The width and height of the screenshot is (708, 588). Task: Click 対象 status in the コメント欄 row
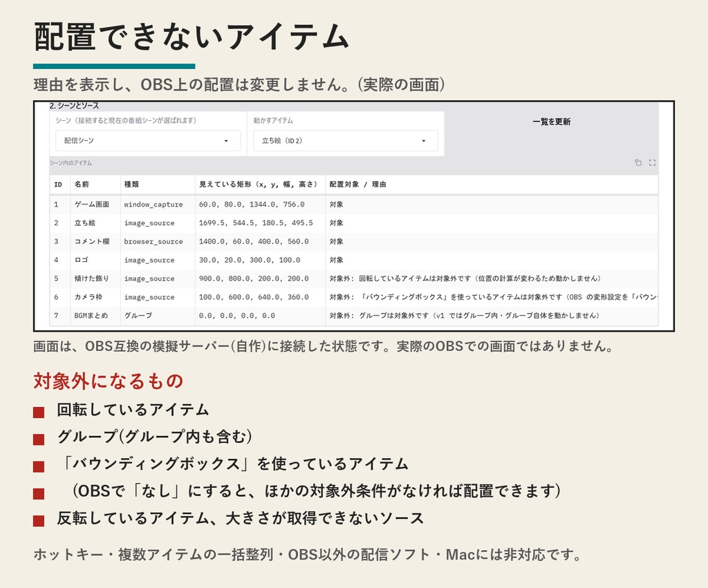coord(492,241)
